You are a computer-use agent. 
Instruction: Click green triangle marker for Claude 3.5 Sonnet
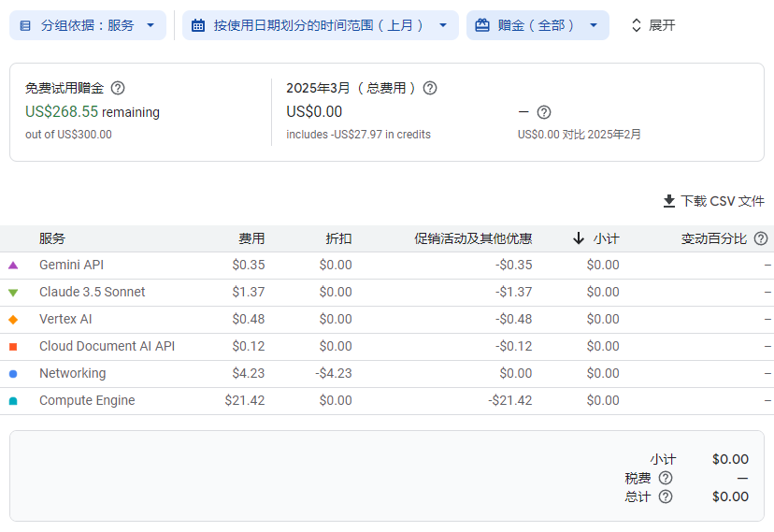click(13, 292)
